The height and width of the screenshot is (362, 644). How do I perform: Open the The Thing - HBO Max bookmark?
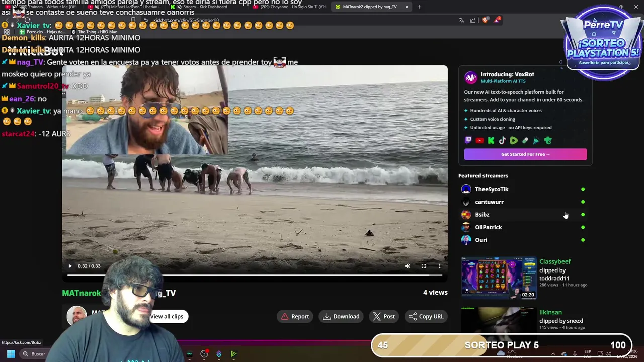(x=95, y=32)
